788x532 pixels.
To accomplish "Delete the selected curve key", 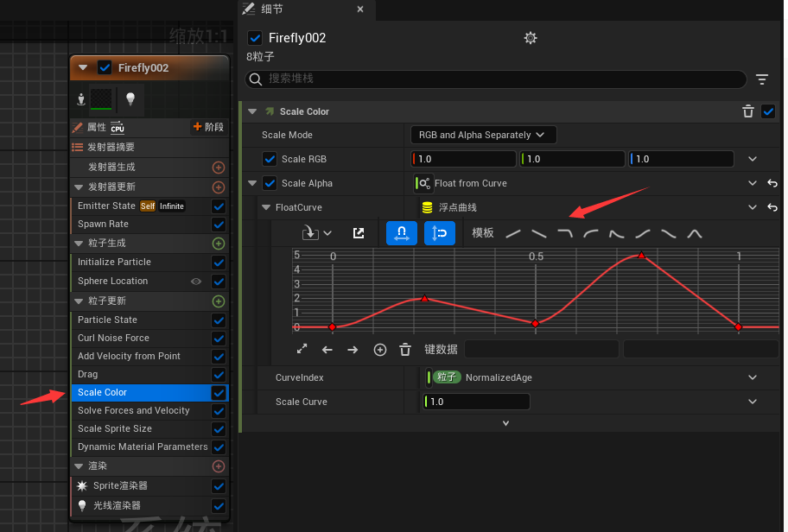I will pyautogui.click(x=405, y=350).
